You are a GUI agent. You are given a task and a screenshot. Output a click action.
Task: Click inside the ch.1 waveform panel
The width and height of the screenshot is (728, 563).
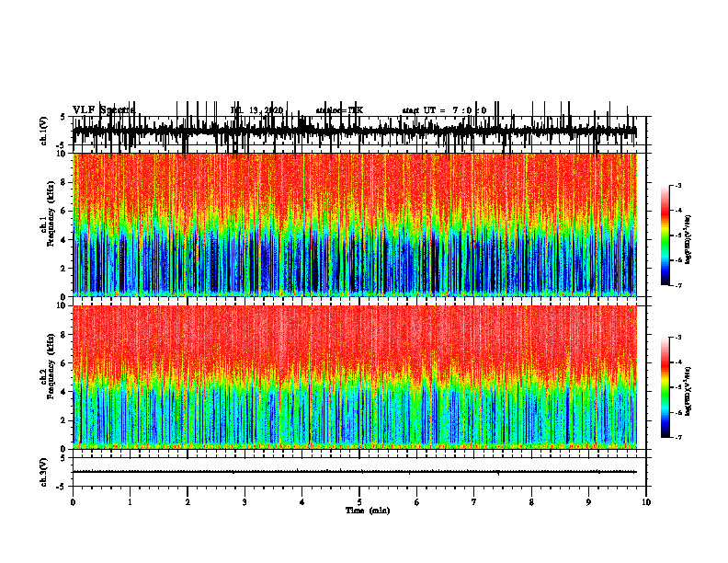359,131
